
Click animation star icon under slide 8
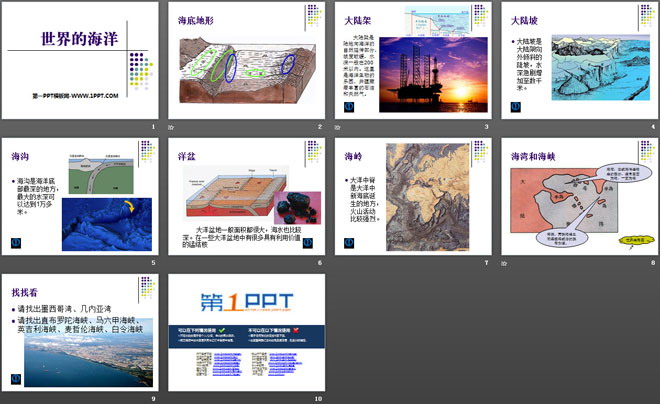(504, 263)
